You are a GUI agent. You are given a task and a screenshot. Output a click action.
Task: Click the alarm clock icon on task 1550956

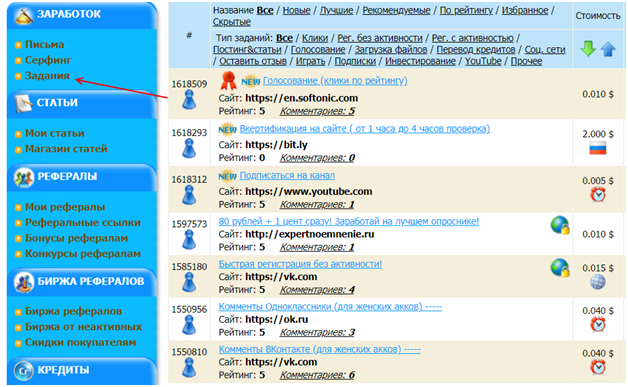pos(598,325)
